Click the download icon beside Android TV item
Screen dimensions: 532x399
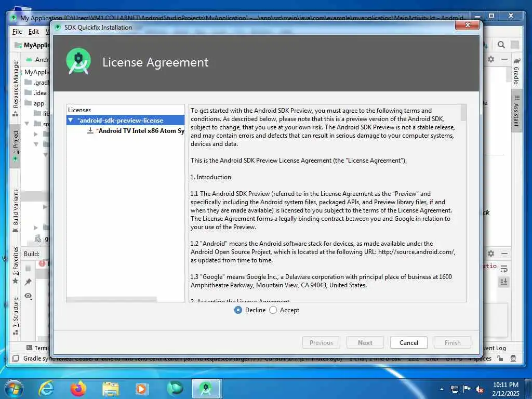pos(90,130)
